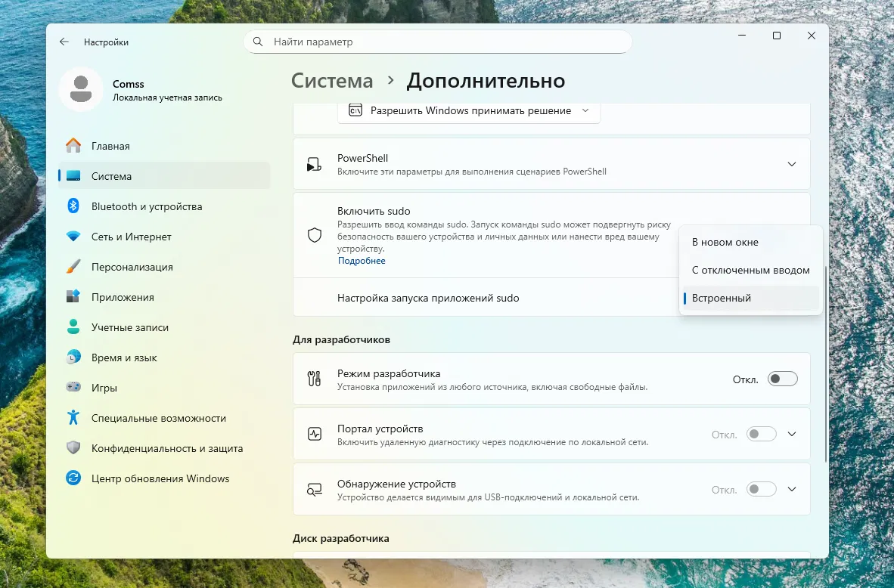894x588 pixels.
Task: Click the Приложения apps icon
Action: click(x=73, y=297)
